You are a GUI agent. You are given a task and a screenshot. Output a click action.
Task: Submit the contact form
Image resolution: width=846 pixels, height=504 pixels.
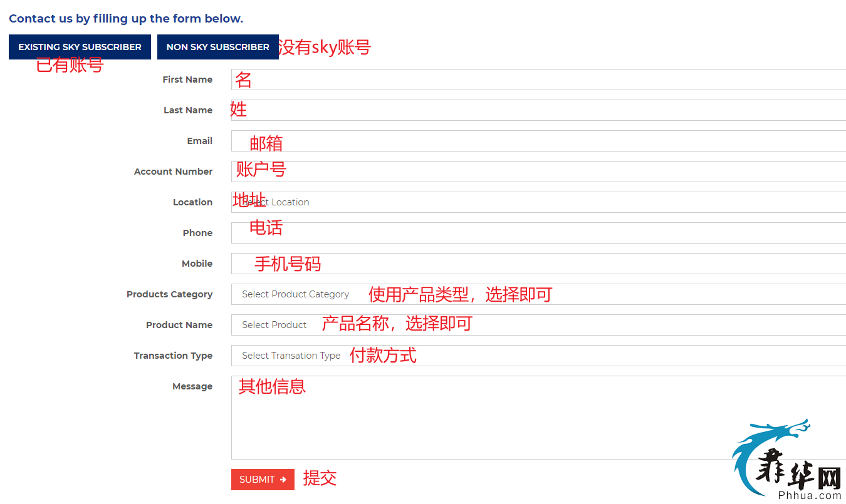[263, 480]
